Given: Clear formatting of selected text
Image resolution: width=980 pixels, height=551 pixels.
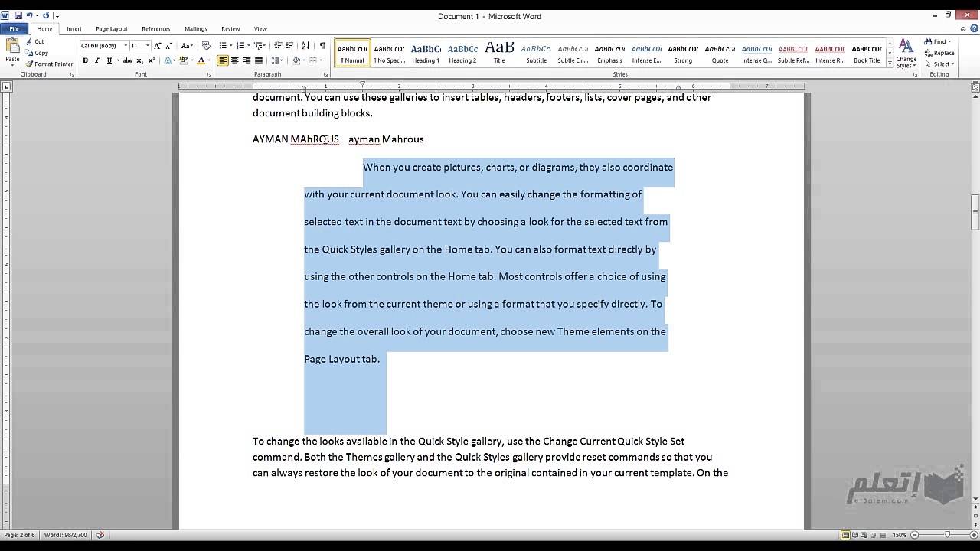Looking at the screenshot, I should click(206, 46).
